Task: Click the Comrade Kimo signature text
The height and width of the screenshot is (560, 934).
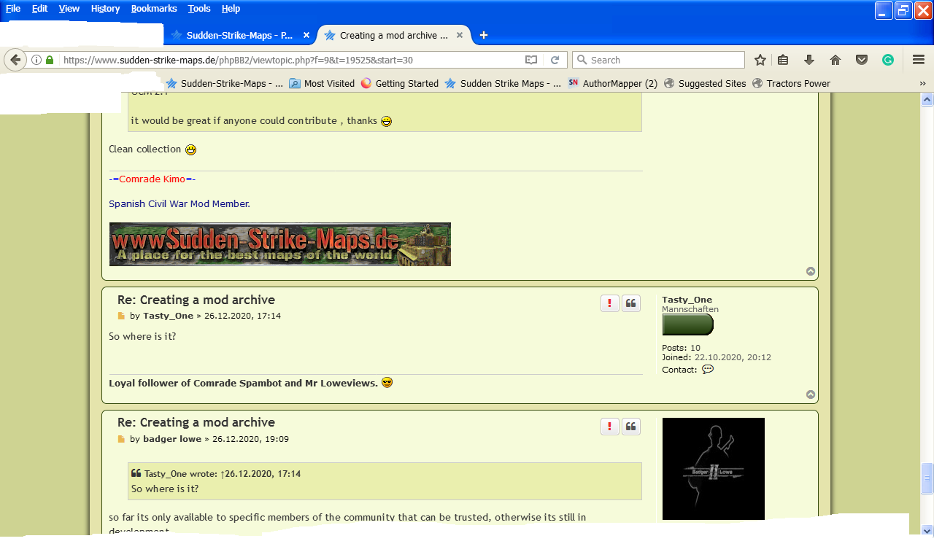Action: [153, 179]
